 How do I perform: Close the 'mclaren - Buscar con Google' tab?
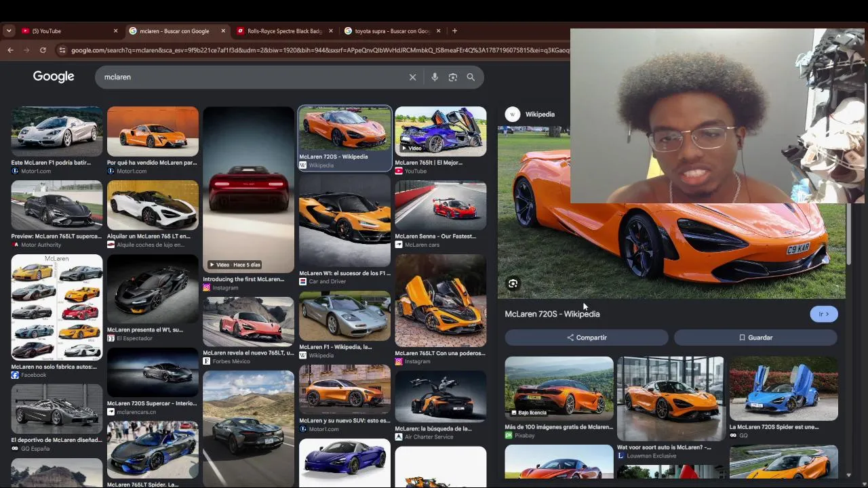click(x=223, y=30)
